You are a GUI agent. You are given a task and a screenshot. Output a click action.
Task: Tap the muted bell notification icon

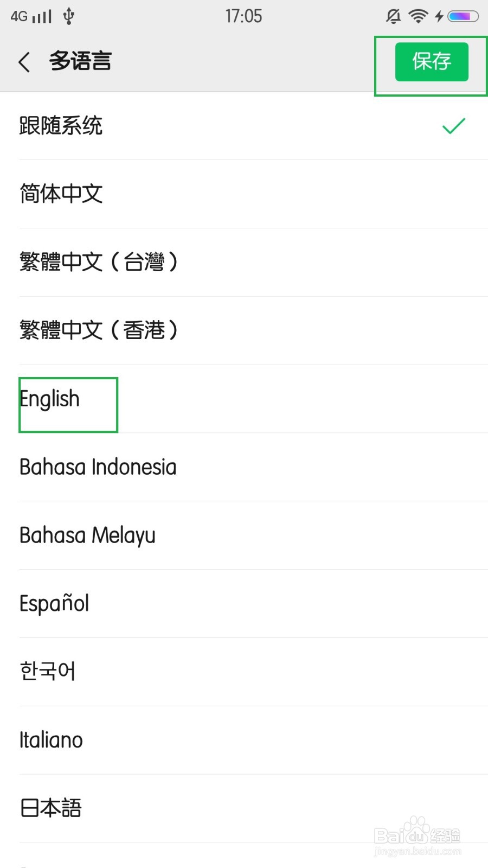394,16
